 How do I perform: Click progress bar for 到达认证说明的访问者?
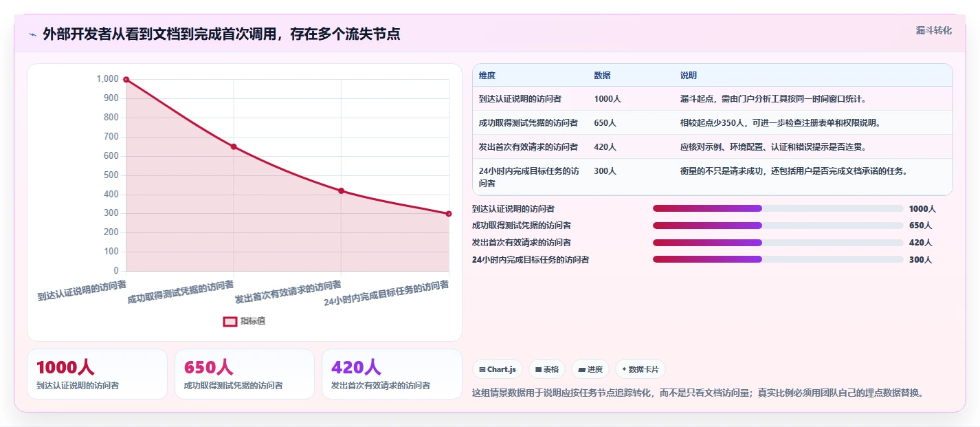click(778, 208)
